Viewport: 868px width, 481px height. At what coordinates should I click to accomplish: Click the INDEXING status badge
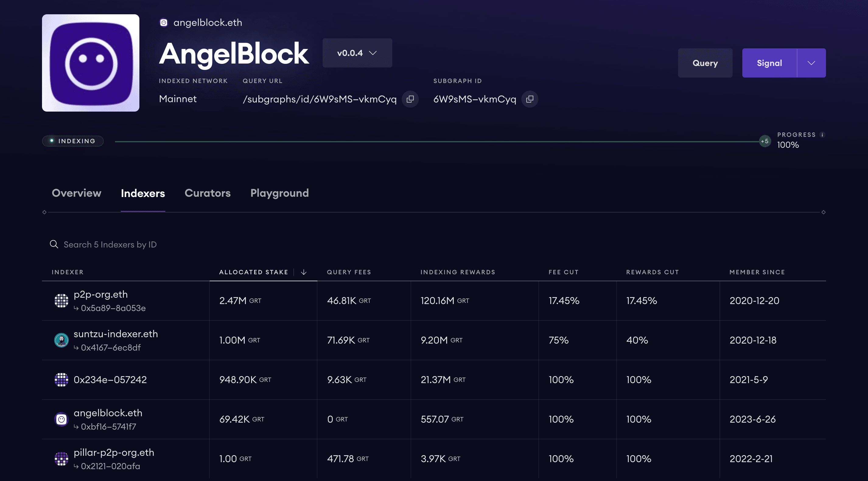pos(73,141)
